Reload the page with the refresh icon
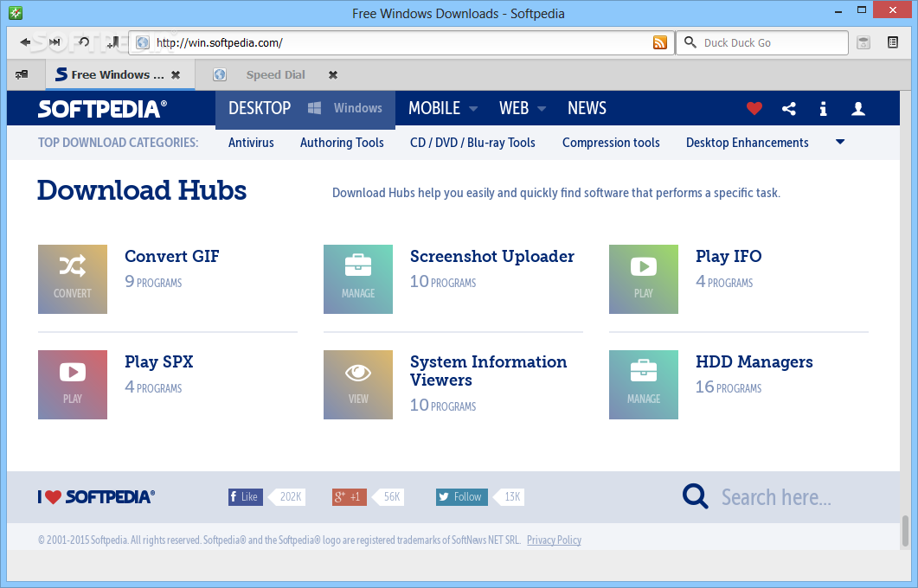This screenshot has height=588, width=918. tap(84, 42)
